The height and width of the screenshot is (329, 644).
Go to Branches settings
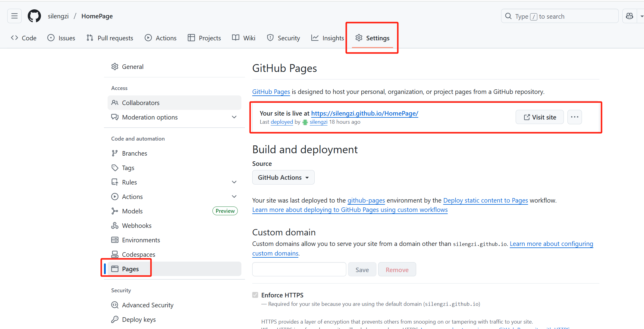click(x=134, y=153)
